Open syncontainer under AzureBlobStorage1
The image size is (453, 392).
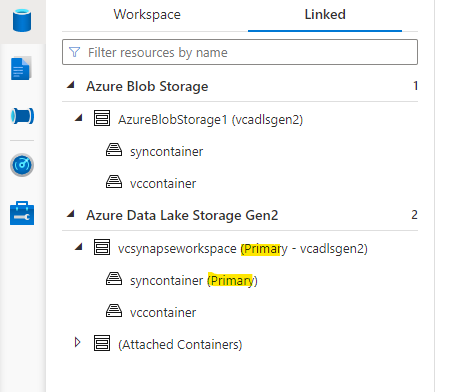(x=166, y=152)
